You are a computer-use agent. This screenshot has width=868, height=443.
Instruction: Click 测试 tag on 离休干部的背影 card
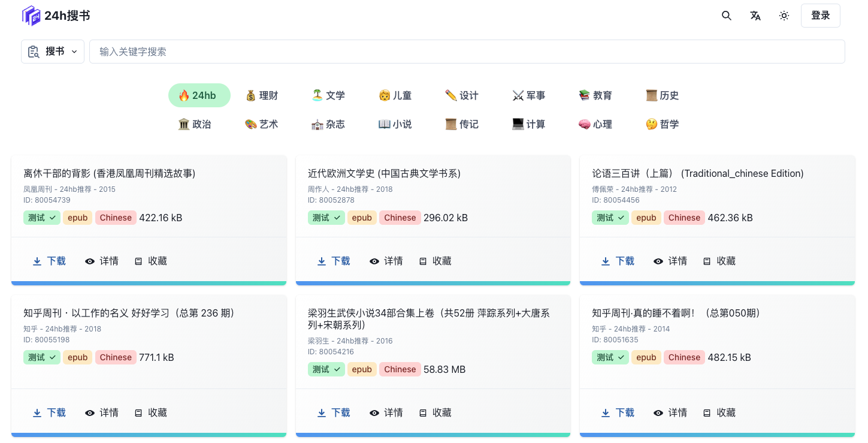(x=42, y=218)
